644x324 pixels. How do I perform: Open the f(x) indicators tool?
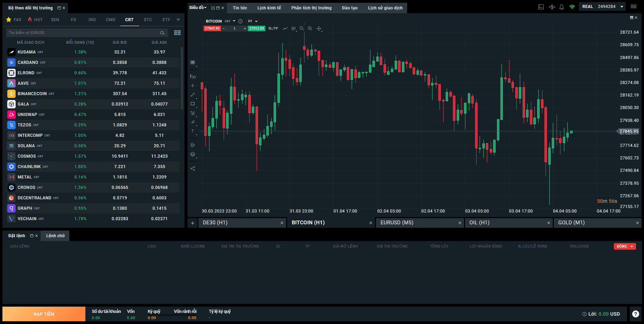[x=193, y=76]
